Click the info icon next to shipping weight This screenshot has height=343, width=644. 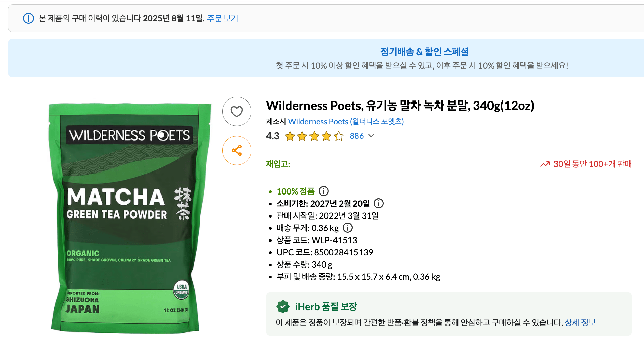(x=348, y=228)
